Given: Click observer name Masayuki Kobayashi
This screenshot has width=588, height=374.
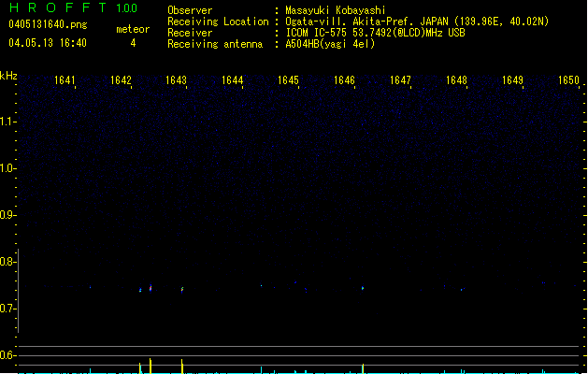Looking at the screenshot, I should click(336, 10).
